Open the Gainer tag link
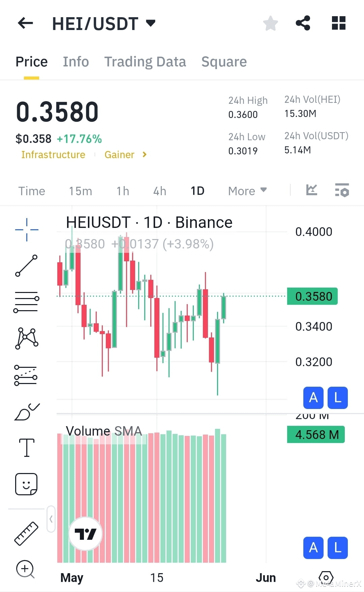 pos(119,155)
